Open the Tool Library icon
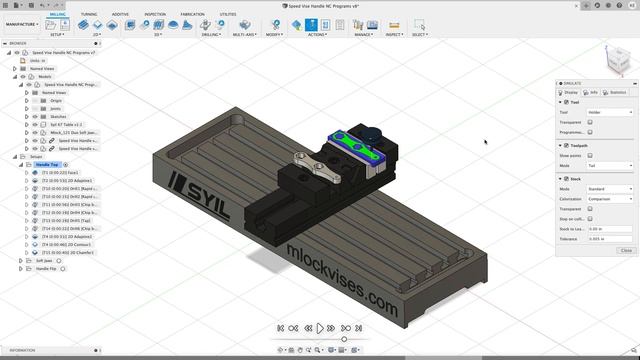 coord(358,25)
